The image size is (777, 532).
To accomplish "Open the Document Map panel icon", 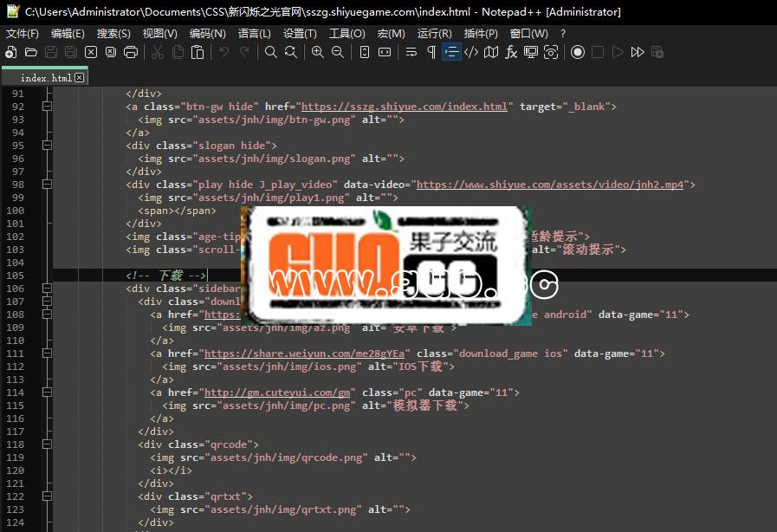I will (x=491, y=52).
